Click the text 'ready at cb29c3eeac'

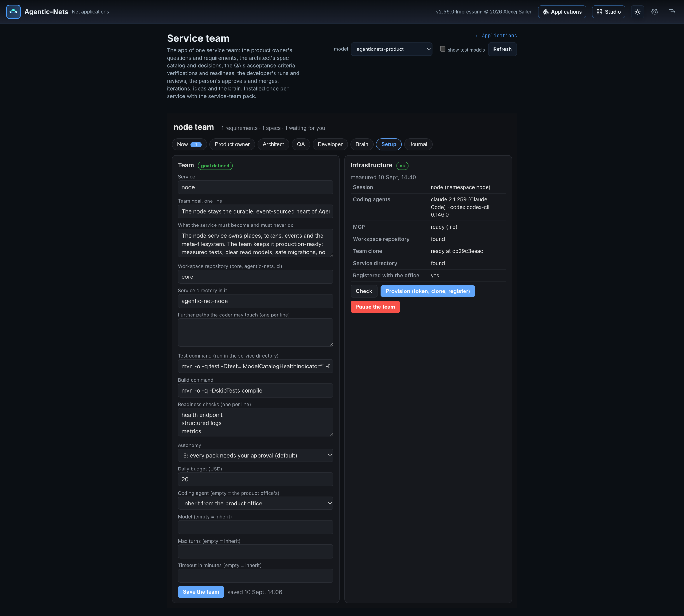457,251
